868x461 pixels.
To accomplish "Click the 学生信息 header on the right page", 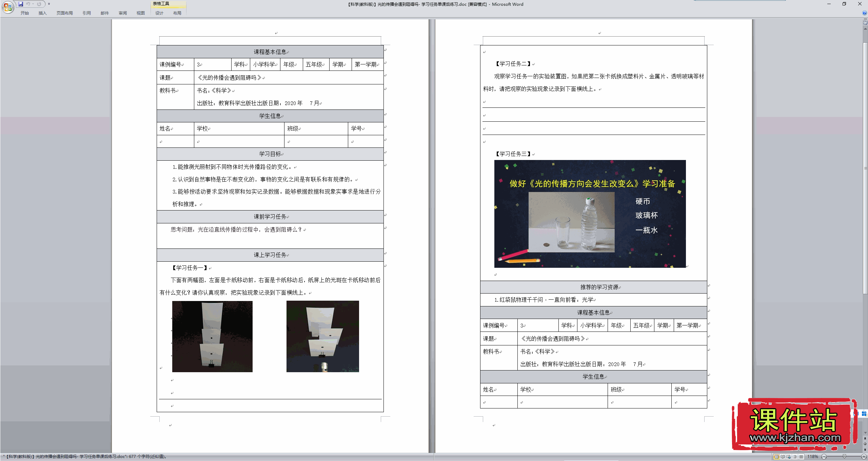I will pyautogui.click(x=593, y=377).
